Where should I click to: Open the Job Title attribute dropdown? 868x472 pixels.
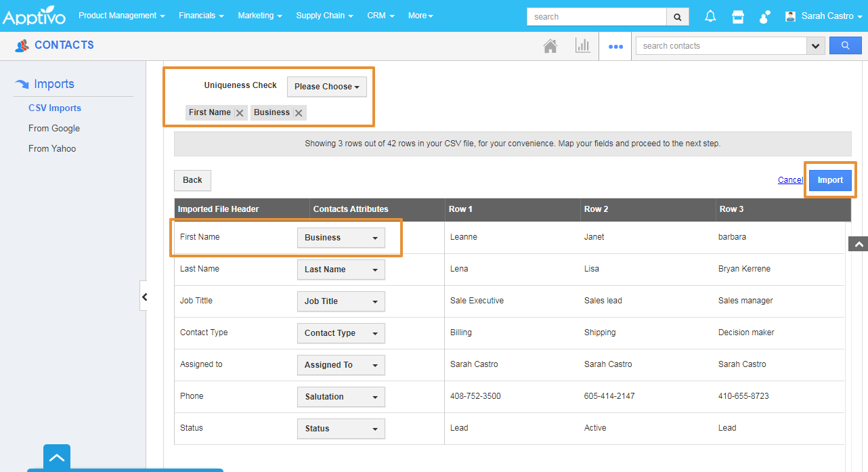pyautogui.click(x=341, y=301)
